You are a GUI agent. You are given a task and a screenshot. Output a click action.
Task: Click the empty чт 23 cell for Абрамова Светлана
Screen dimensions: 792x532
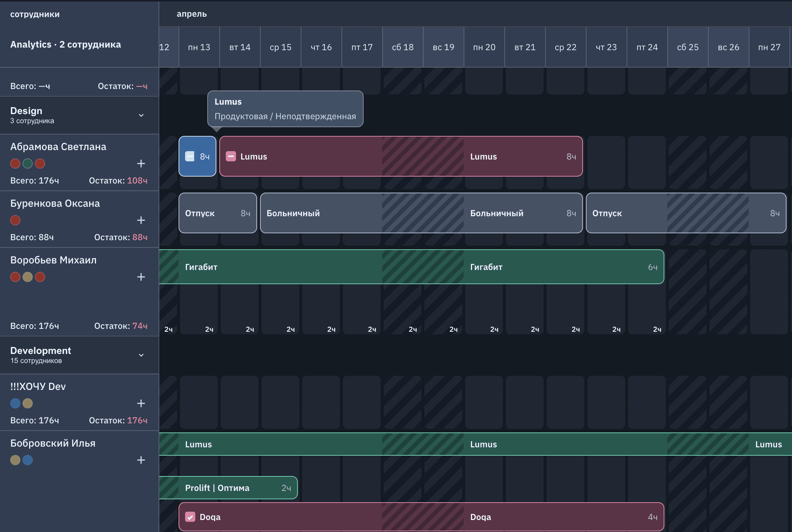(x=606, y=162)
